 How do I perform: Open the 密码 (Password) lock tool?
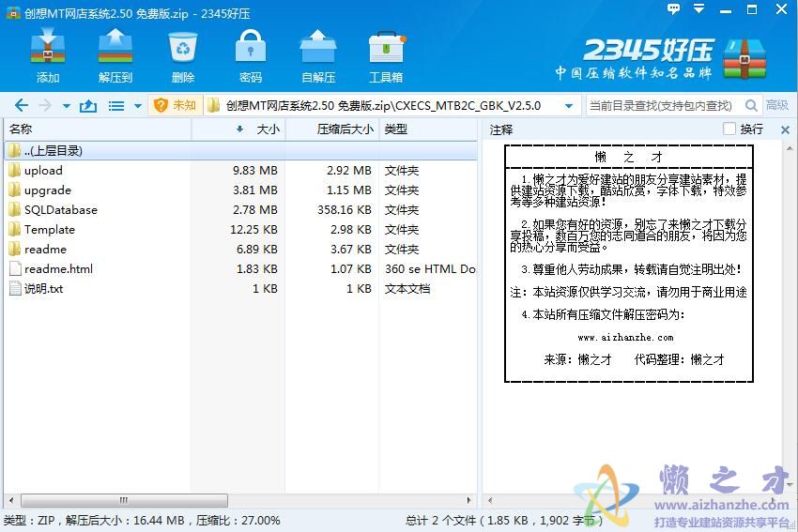(x=251, y=47)
